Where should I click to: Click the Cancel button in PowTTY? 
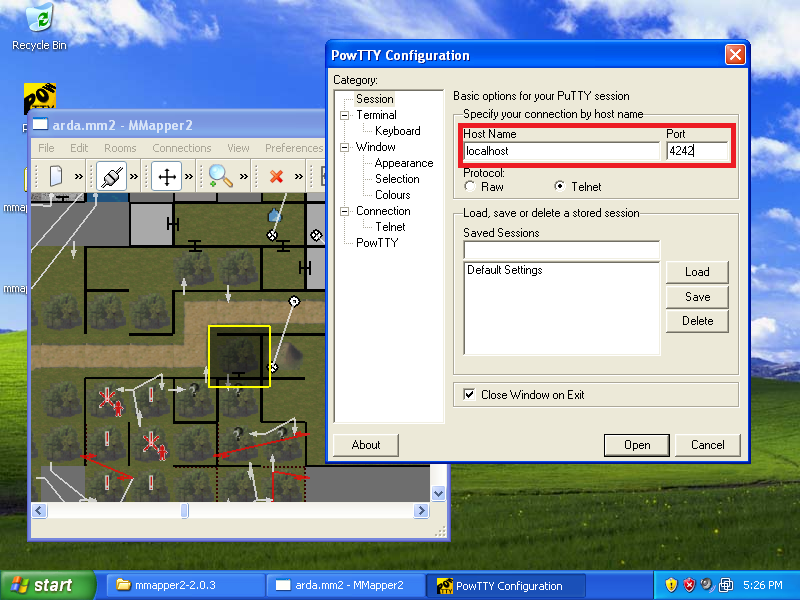pyautogui.click(x=707, y=445)
